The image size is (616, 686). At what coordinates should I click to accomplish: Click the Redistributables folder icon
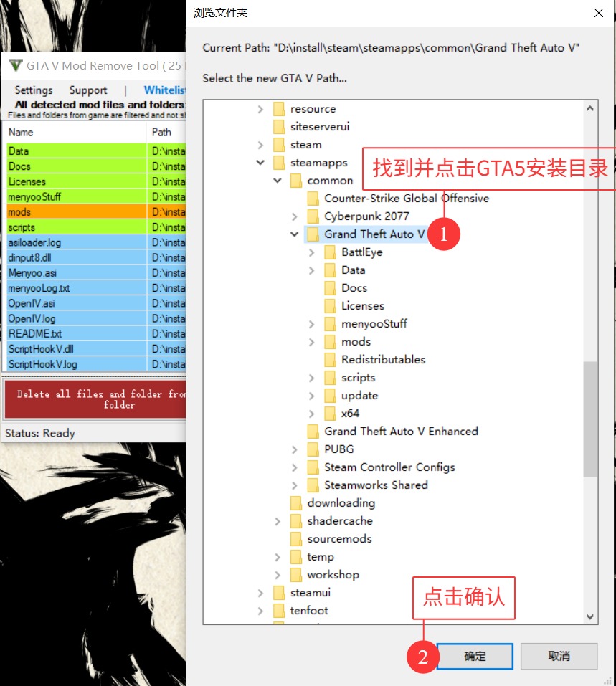329,359
